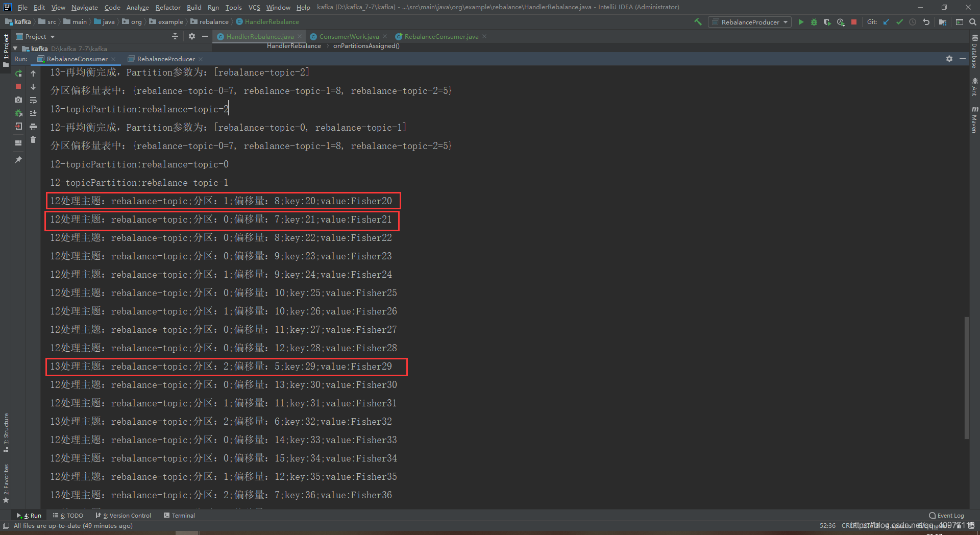The image size is (980, 535).
Task: Open the Project view dropdown
Action: tap(36, 37)
